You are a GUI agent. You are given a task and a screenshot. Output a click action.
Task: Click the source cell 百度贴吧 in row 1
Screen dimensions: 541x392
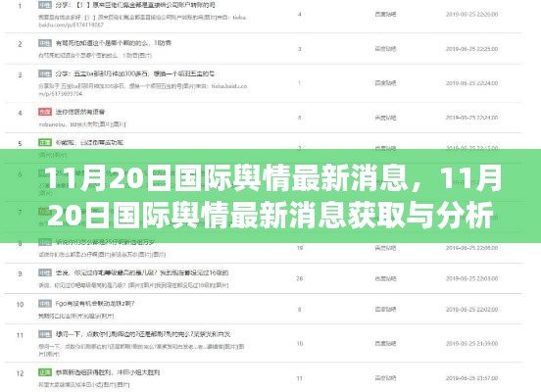click(x=385, y=14)
